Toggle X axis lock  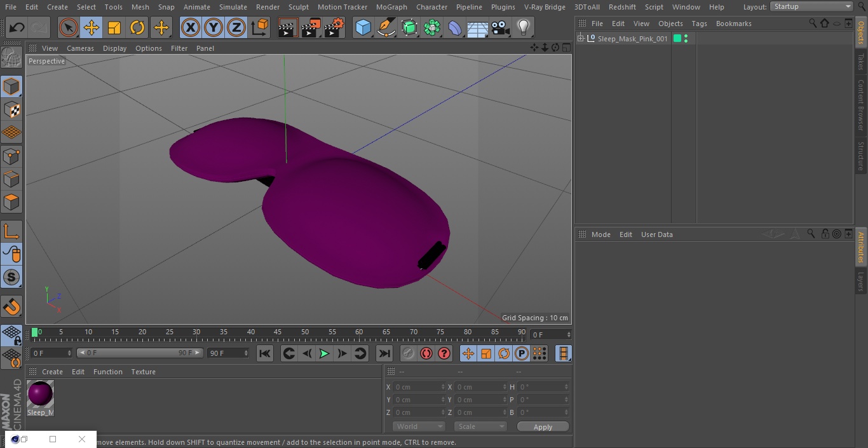click(x=191, y=27)
